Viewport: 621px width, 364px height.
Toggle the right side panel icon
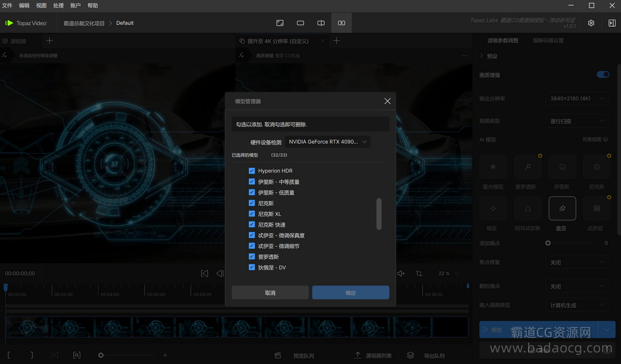[612, 23]
